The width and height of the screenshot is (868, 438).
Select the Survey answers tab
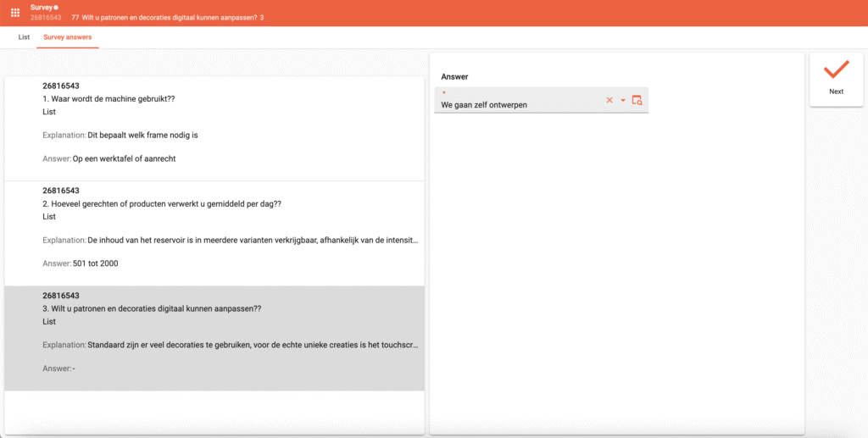coord(68,37)
